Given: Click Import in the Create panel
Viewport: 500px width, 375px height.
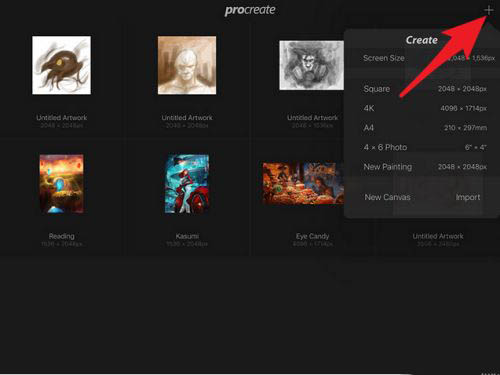Looking at the screenshot, I should (468, 197).
